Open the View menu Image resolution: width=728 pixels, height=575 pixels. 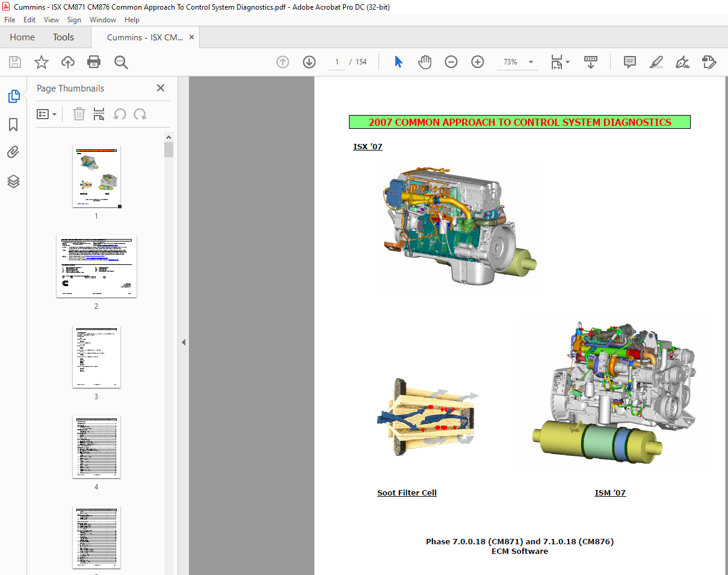[x=51, y=20]
